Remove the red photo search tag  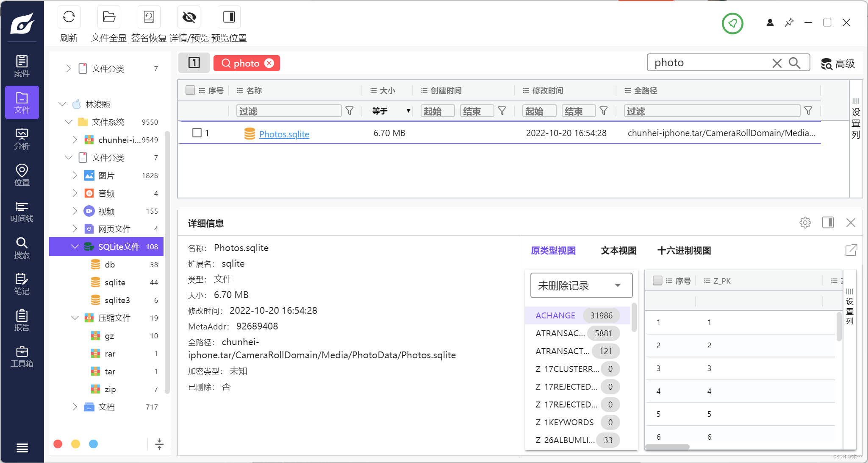click(269, 63)
